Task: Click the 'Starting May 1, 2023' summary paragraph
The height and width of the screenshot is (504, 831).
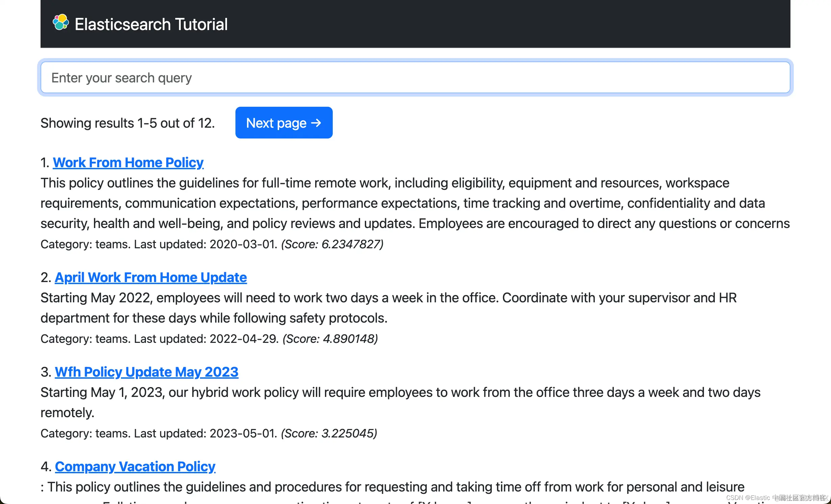Action: click(x=400, y=393)
